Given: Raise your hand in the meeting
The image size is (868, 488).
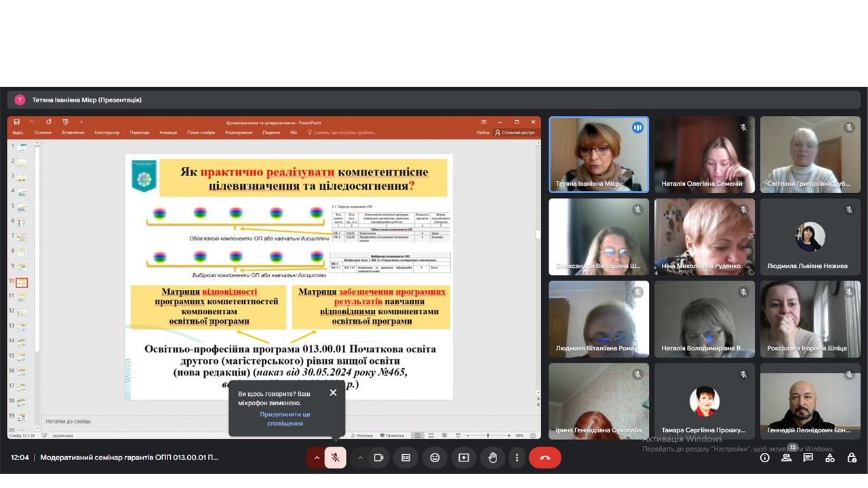Looking at the screenshot, I should coord(492,457).
